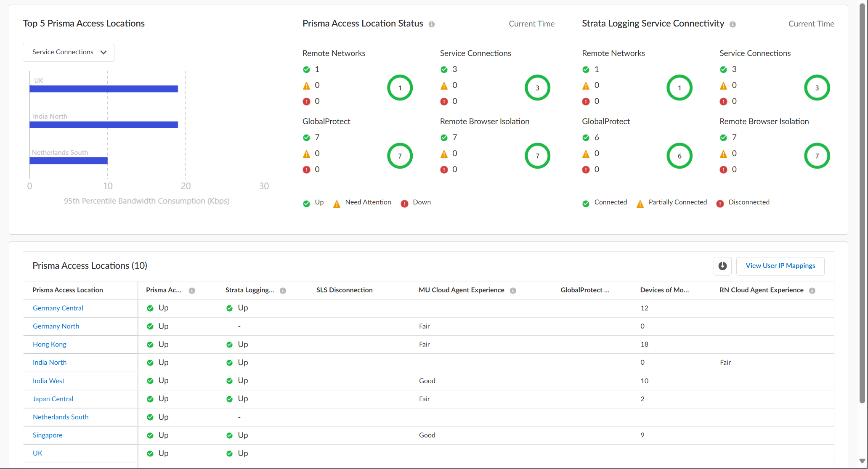Click the India North bandwidth bar
Viewport: 868px width, 469px height.
coord(104,125)
